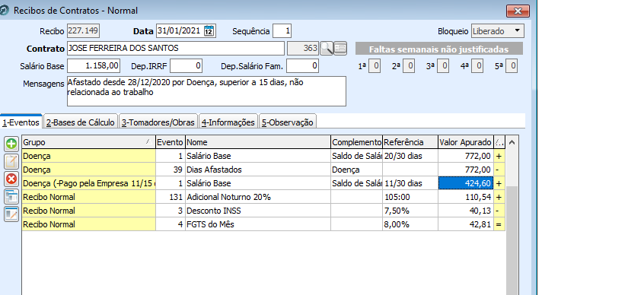Click the 3ª weekly absence field

pyautogui.click(x=443, y=66)
